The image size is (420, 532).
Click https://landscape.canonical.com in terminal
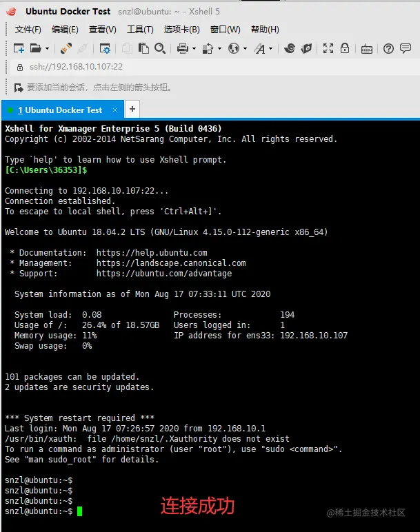(x=171, y=263)
